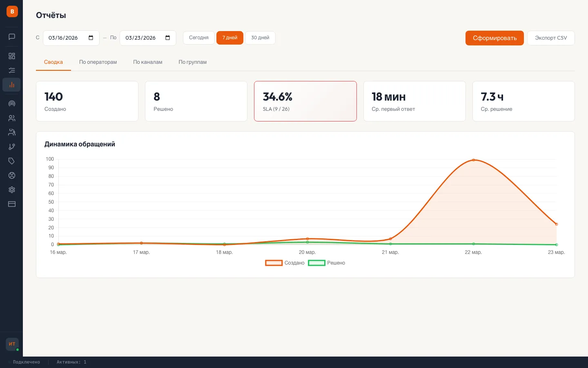
Task: Toggle the Создано series in chart legend
Action: pos(285,263)
